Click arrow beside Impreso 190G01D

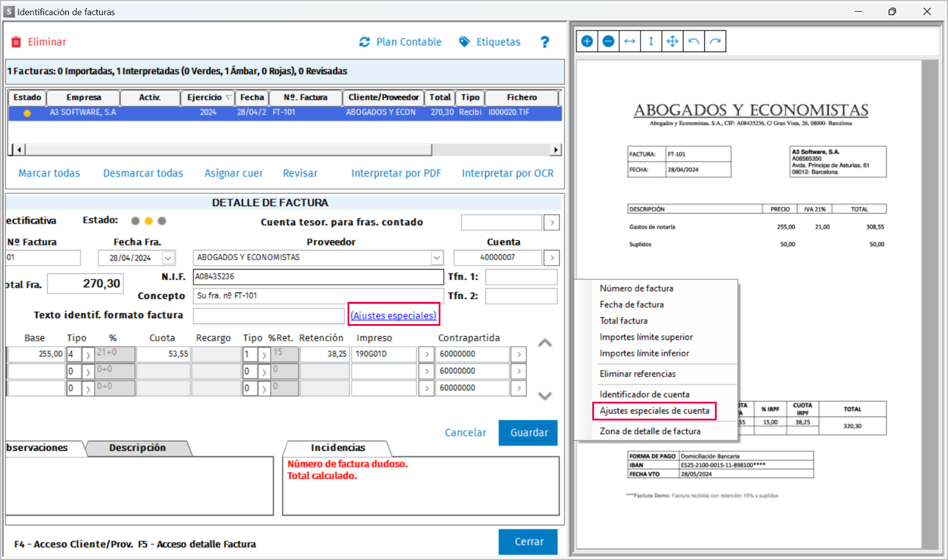pyautogui.click(x=426, y=354)
